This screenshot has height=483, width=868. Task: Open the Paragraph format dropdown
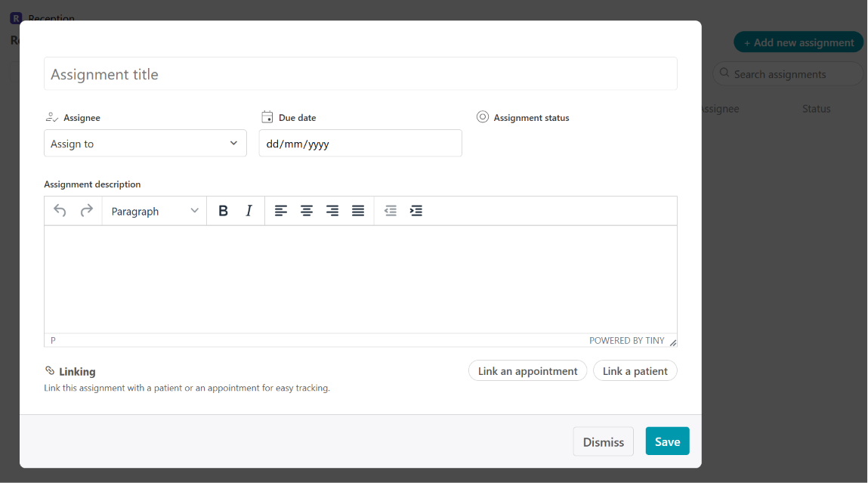pos(154,211)
